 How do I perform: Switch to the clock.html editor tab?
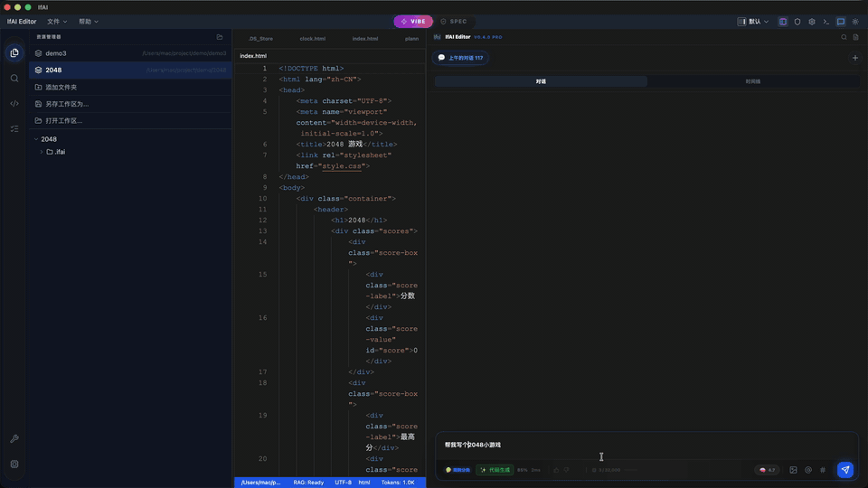312,39
